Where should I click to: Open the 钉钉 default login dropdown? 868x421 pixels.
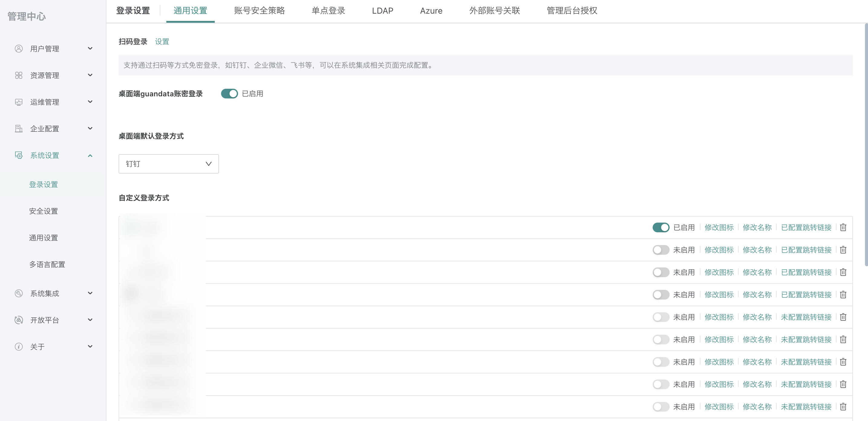tap(168, 164)
